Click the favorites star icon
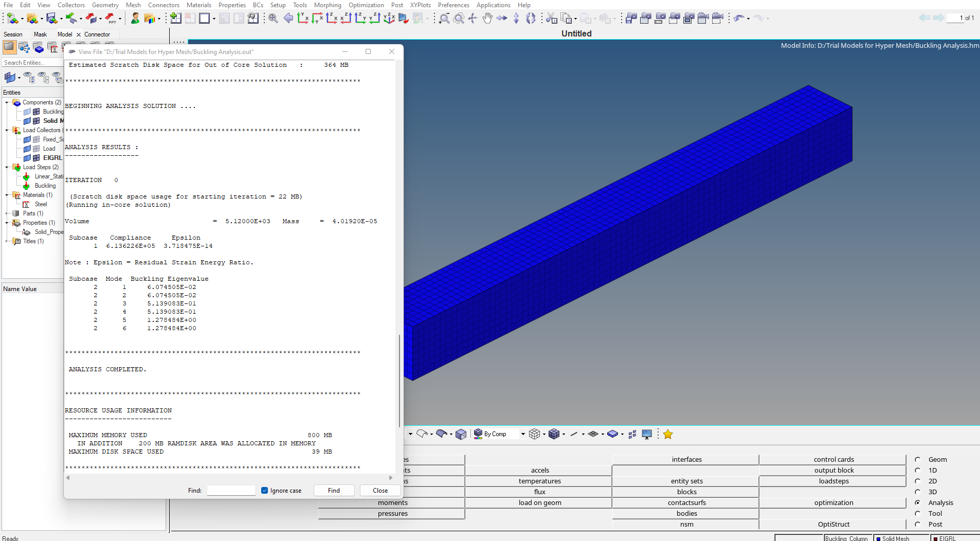Viewport: 980px width, 541px height. pos(668,434)
